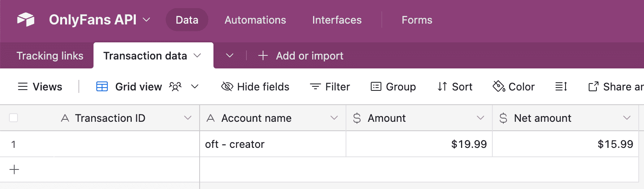The width and height of the screenshot is (644, 189).
Task: Click Add or import button
Action: [301, 56]
